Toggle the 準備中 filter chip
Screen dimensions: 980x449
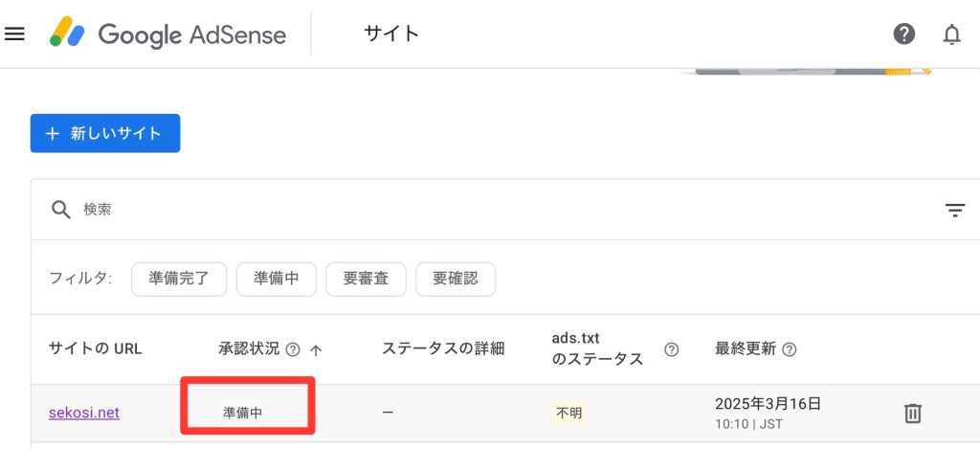point(277,279)
